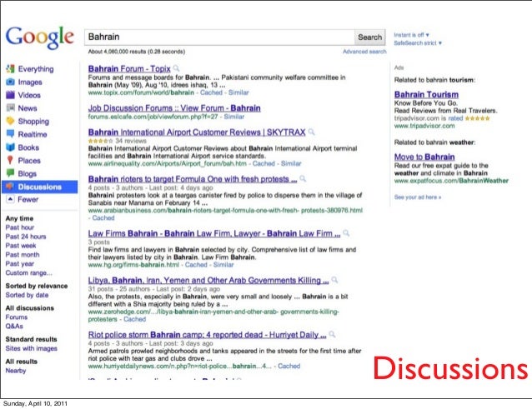532x409 pixels.
Task: Select Discussions in the sidebar menu
Action: point(40,187)
